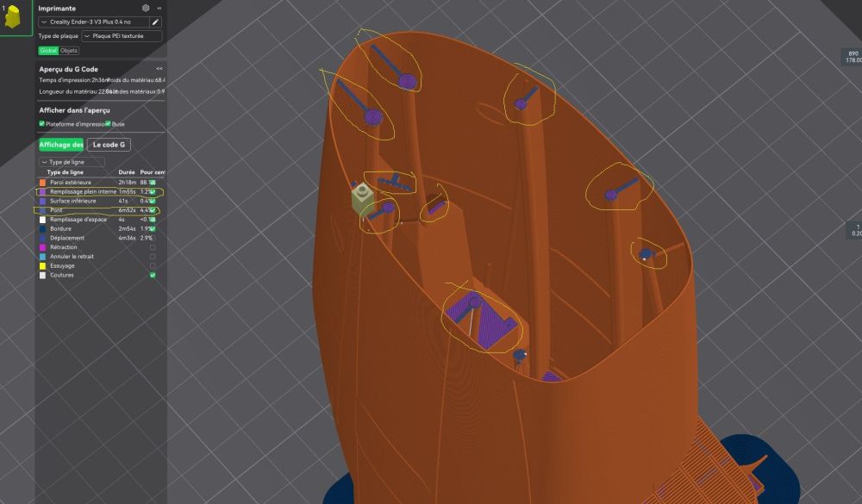Click the 4m36s Déplacement duration
This screenshot has height=504, width=862.
pos(127,238)
